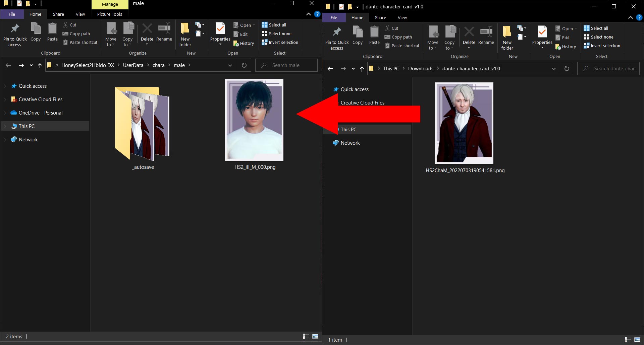Screen dimensions: 644x345
Task: Create New folder in male window
Action: (x=185, y=34)
